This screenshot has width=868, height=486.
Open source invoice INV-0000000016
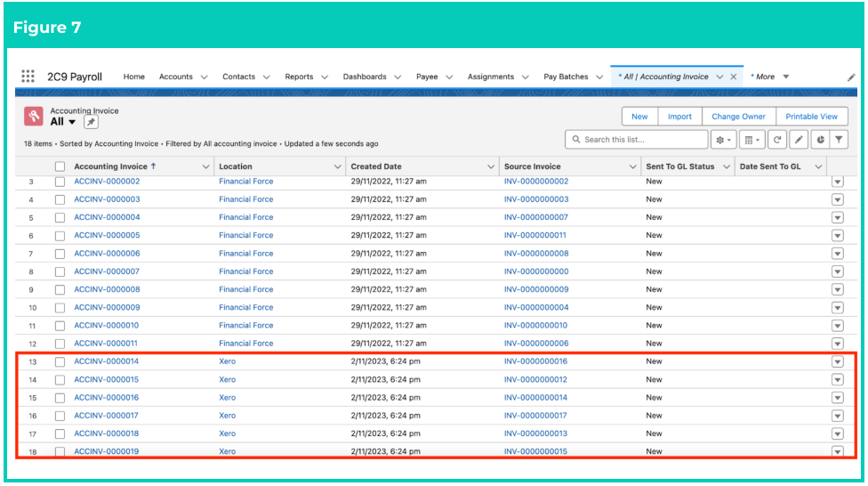click(x=535, y=361)
